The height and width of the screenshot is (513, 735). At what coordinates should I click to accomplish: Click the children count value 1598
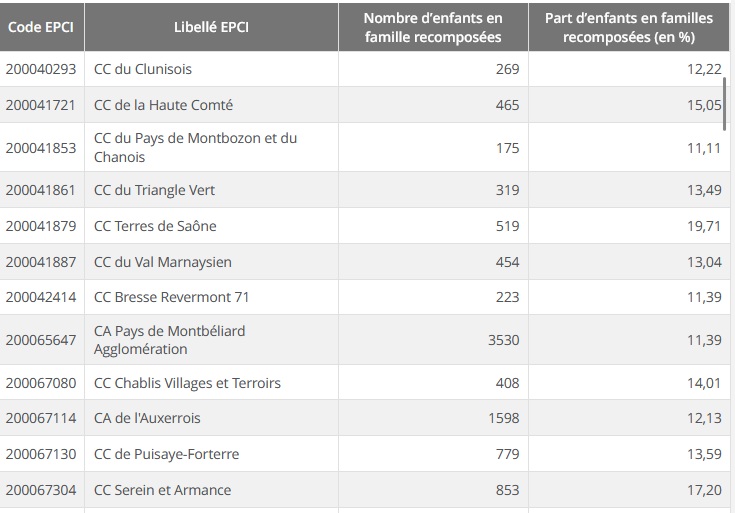503,418
